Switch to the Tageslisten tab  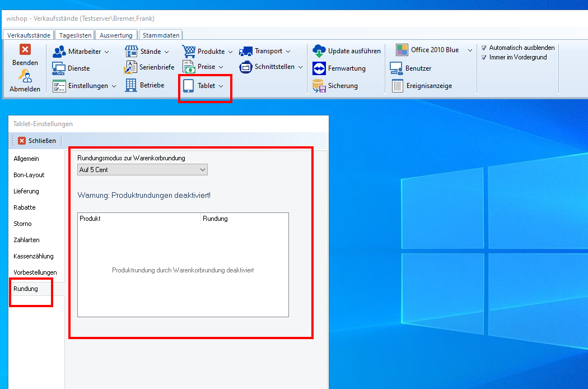point(75,35)
